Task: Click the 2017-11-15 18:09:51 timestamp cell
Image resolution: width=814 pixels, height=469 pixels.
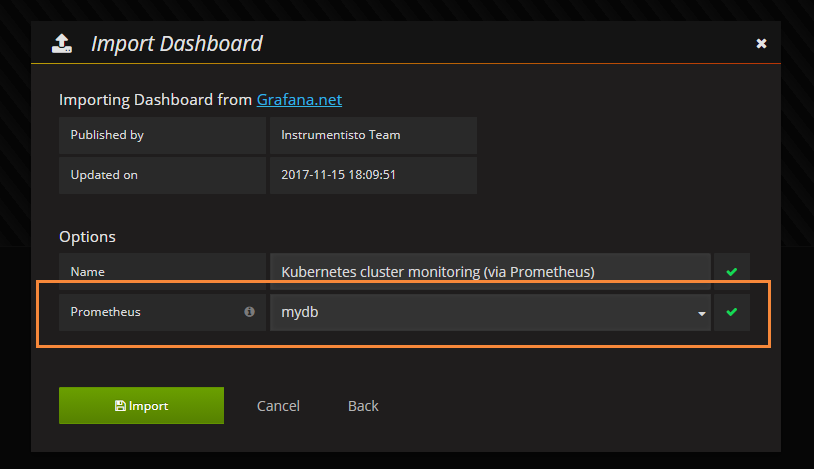Action: click(x=373, y=175)
